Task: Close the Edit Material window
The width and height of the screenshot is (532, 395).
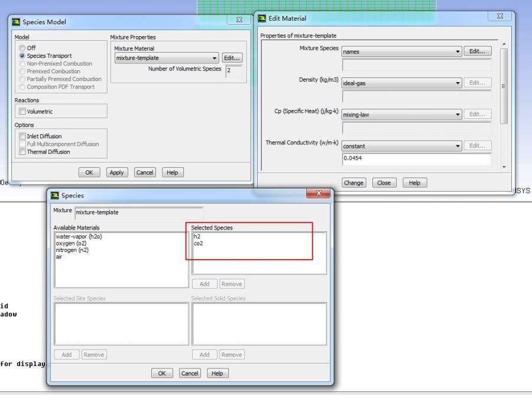Action: pos(499,17)
